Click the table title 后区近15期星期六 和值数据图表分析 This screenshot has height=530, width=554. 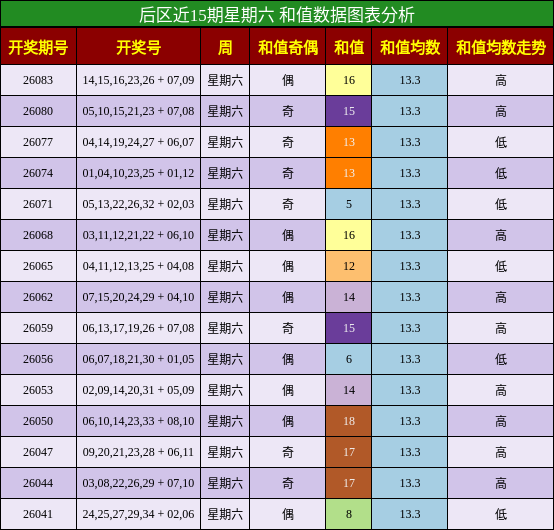277,15
